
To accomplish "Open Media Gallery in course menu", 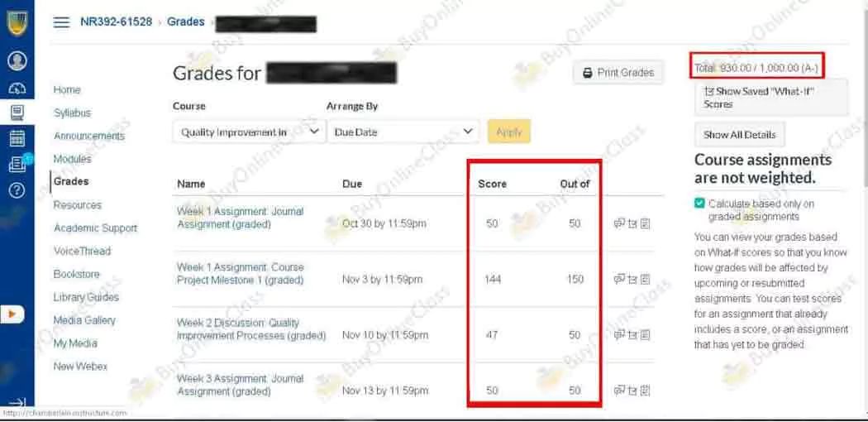I will (x=84, y=320).
